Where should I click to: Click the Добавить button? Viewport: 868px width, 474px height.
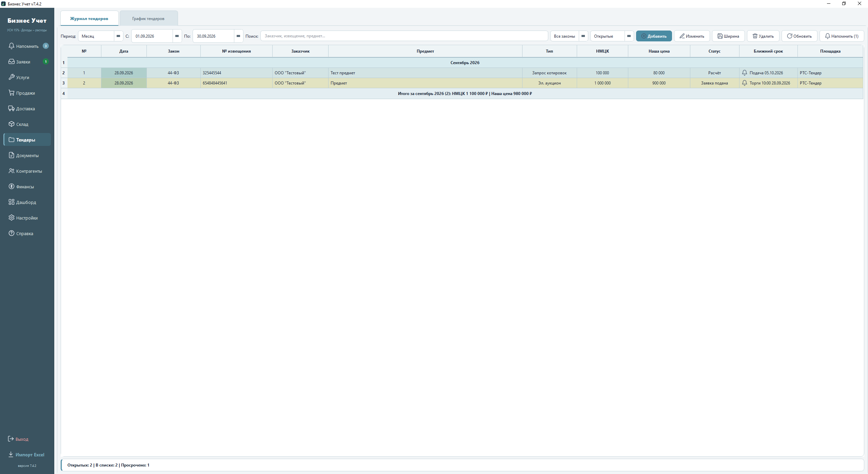click(654, 36)
